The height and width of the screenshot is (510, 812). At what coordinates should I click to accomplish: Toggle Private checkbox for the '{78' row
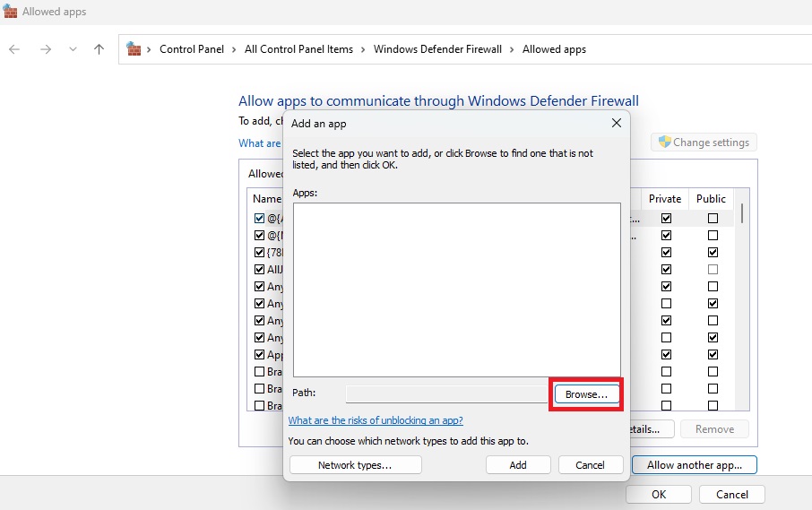click(x=667, y=252)
